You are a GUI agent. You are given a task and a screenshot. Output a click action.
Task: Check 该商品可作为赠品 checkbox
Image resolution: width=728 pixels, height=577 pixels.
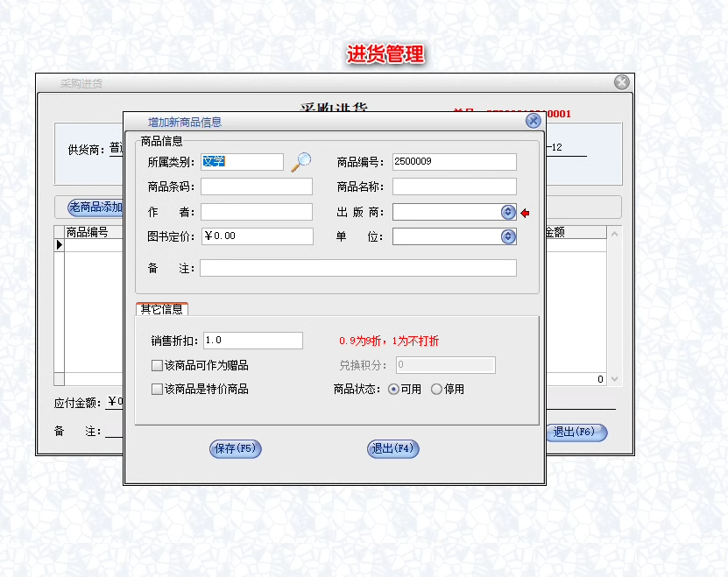[157, 365]
